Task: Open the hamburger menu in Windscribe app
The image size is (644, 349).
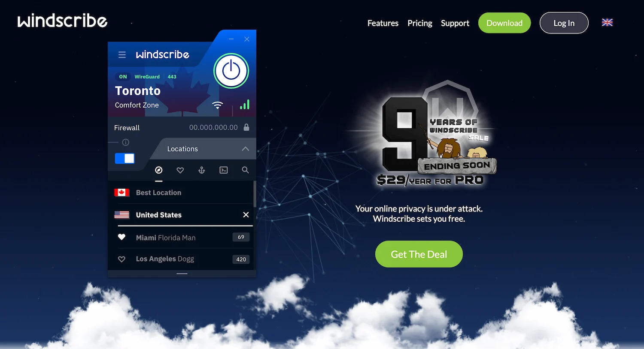Action: (122, 55)
